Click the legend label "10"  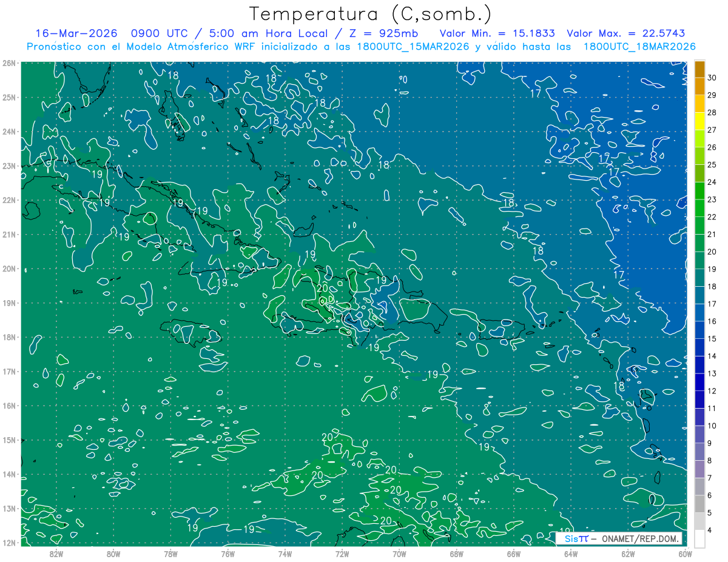712,426
